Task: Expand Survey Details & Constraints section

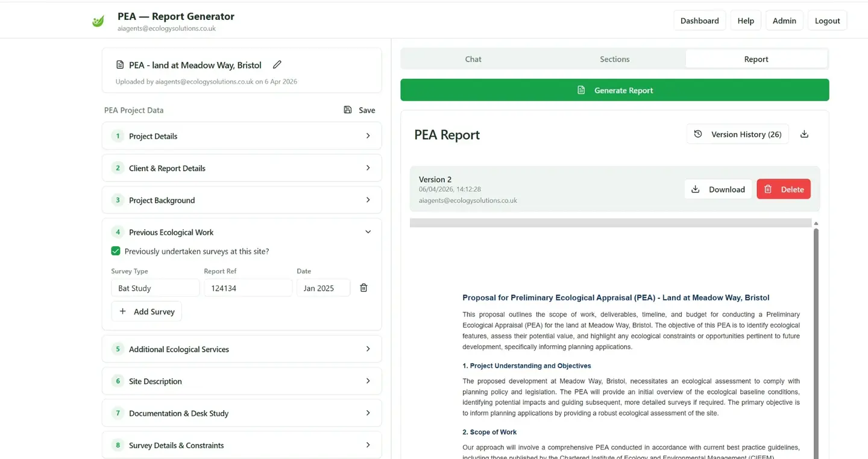Action: 242,445
